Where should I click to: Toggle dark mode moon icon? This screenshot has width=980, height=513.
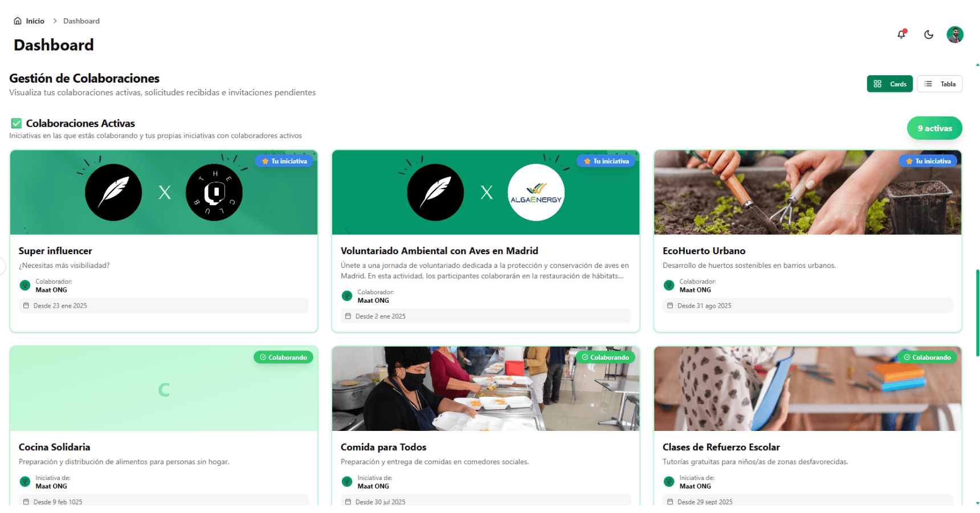click(929, 35)
